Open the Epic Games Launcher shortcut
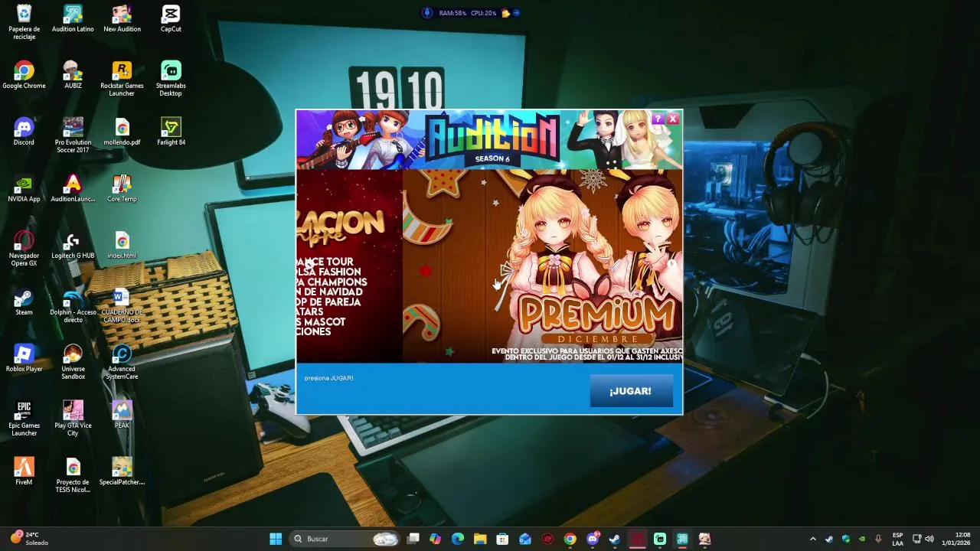Screen dimensions: 980x551 [x=24, y=419]
